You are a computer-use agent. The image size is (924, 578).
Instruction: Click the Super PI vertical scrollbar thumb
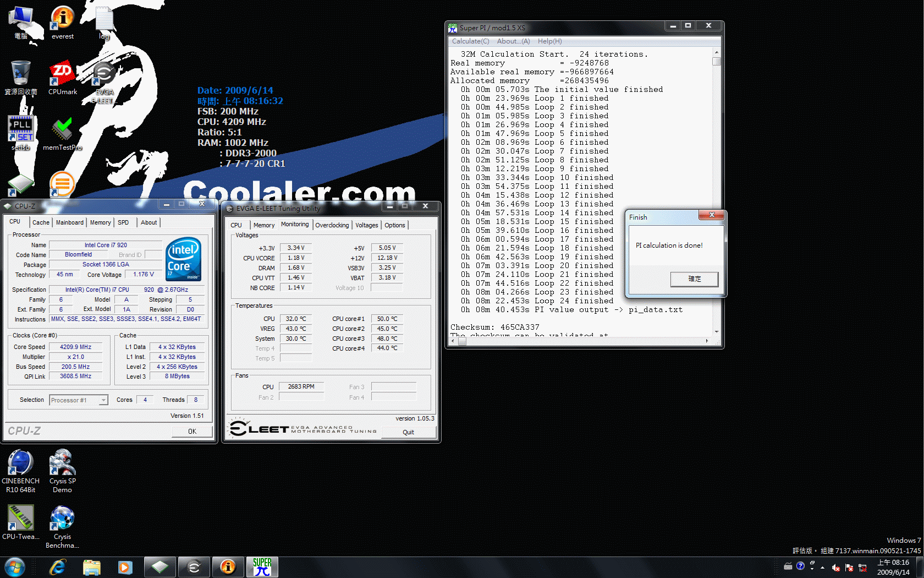coord(716,61)
